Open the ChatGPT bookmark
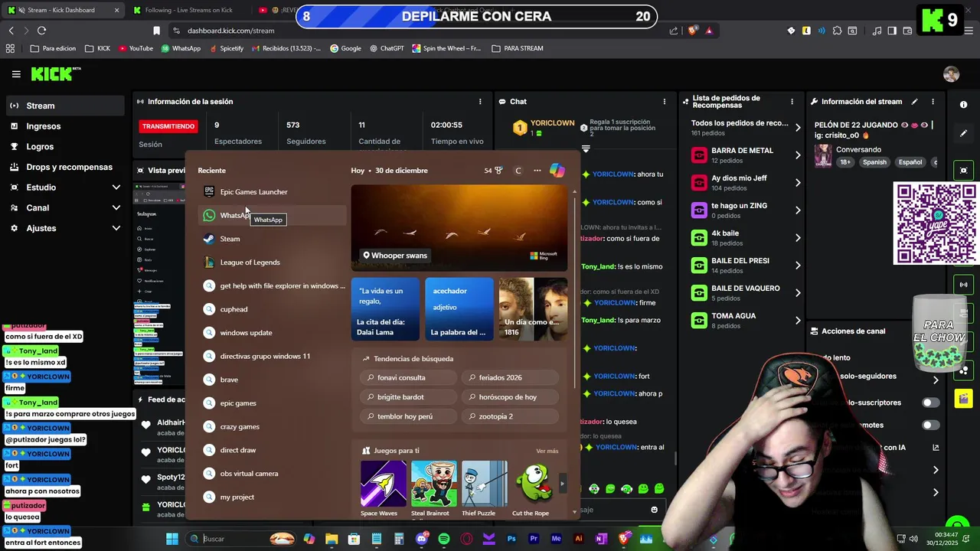This screenshot has width=980, height=551. [386, 48]
